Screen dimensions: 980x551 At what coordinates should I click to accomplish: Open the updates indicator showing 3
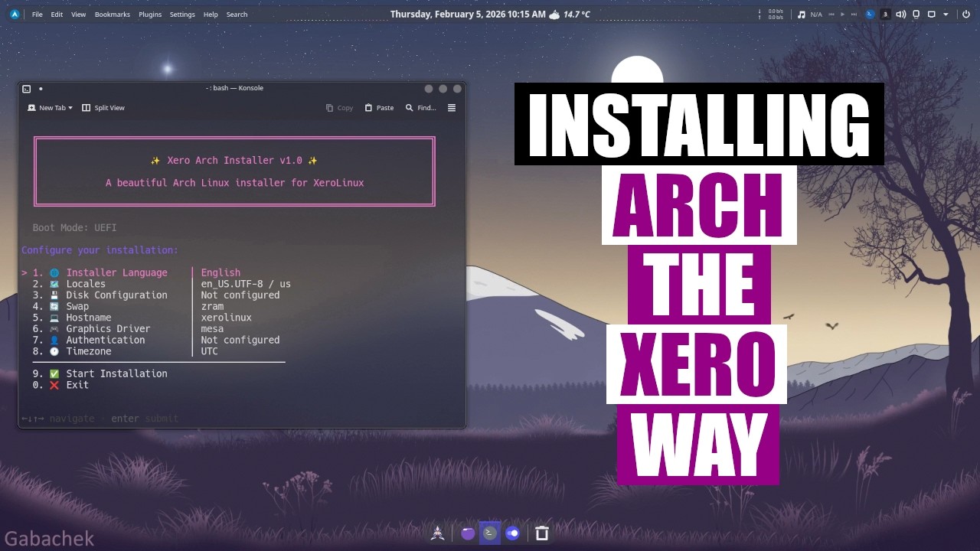click(886, 14)
